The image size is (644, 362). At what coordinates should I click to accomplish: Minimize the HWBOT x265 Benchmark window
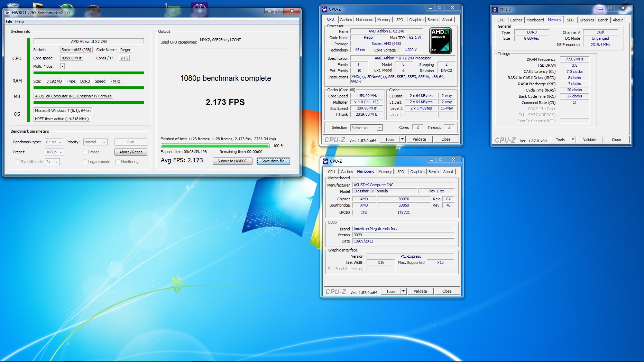tap(269, 11)
